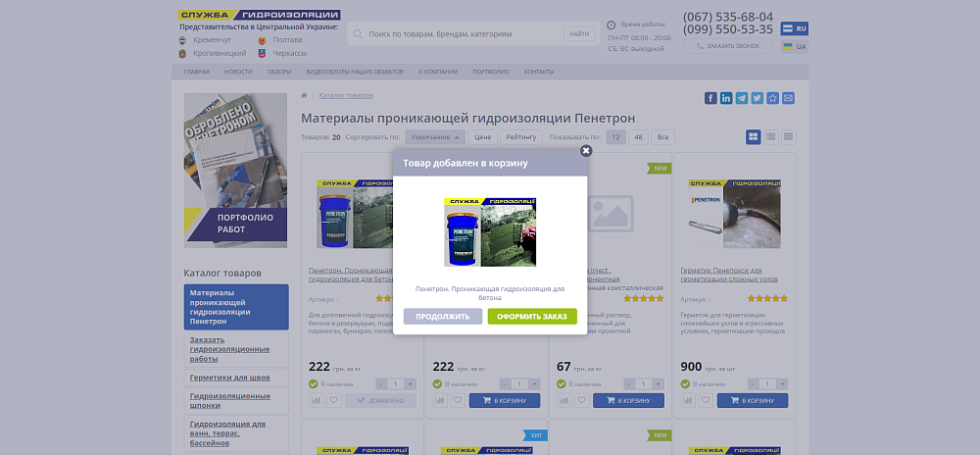
Task: Close the 'Товар добавлен в корзину' popup
Action: click(x=586, y=151)
